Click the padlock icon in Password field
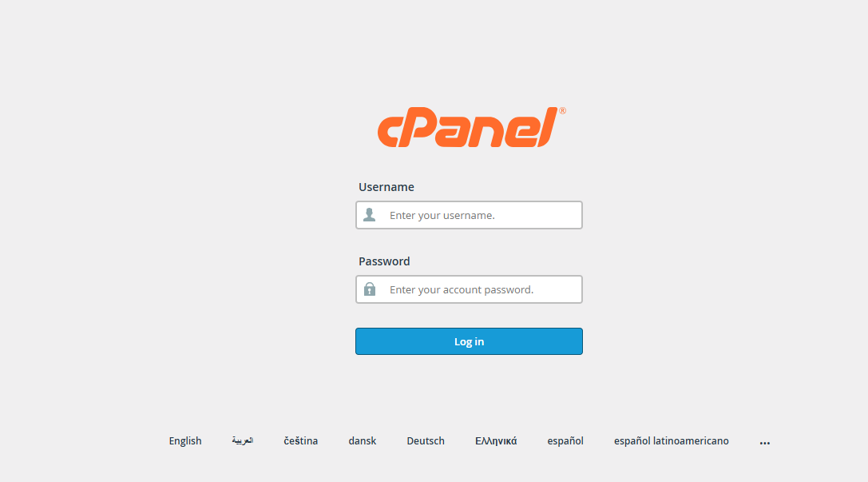Viewport: 868px width, 482px height. [369, 289]
